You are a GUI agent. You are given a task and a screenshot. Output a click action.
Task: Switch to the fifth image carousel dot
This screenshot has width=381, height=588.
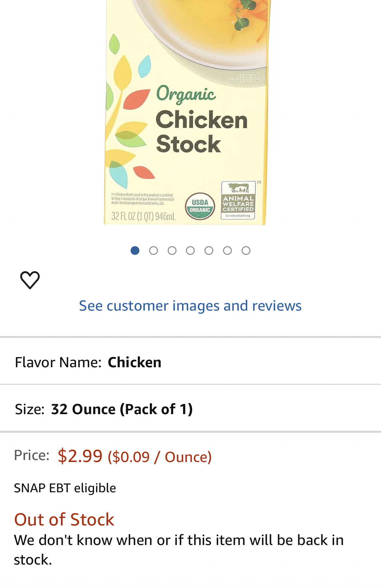coord(209,250)
